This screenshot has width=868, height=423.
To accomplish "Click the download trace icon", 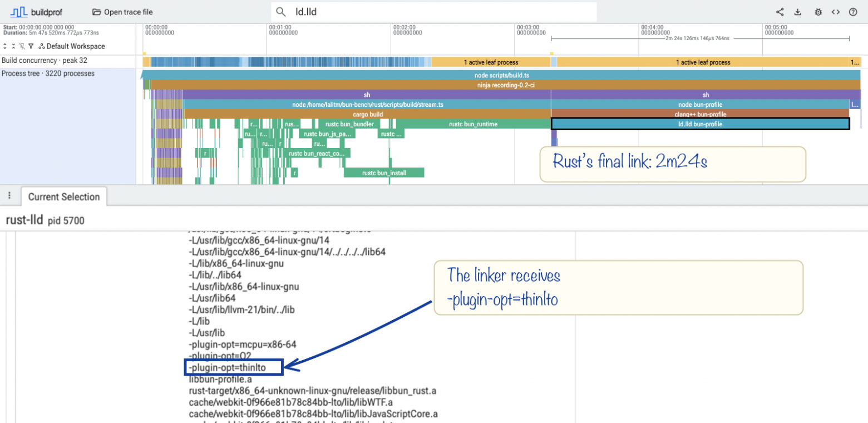I will (x=798, y=12).
